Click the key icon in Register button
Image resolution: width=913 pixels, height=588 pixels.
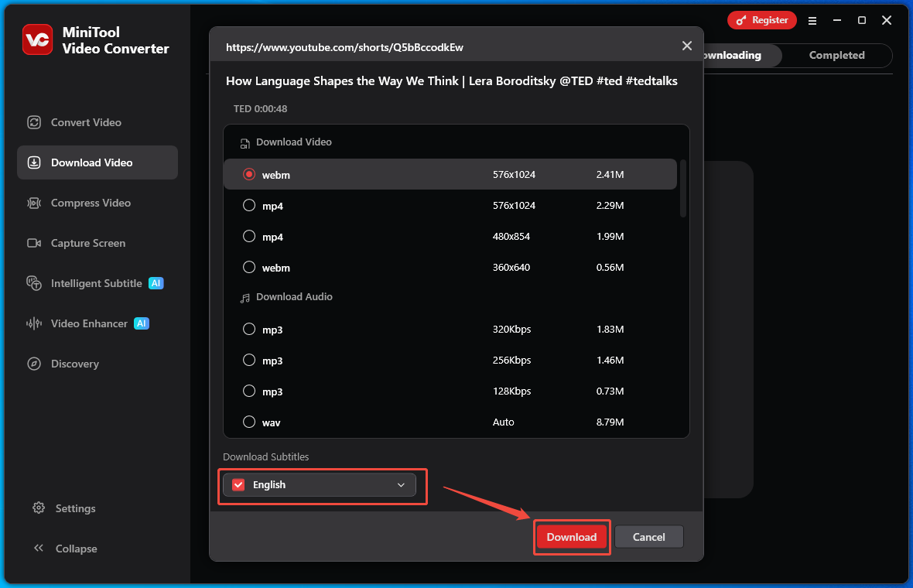coord(741,20)
